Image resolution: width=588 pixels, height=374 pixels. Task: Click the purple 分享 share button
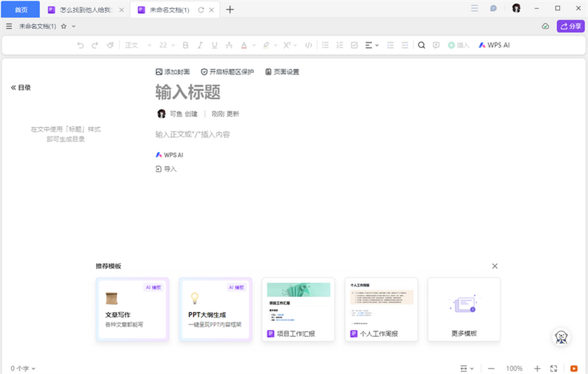[x=570, y=26]
